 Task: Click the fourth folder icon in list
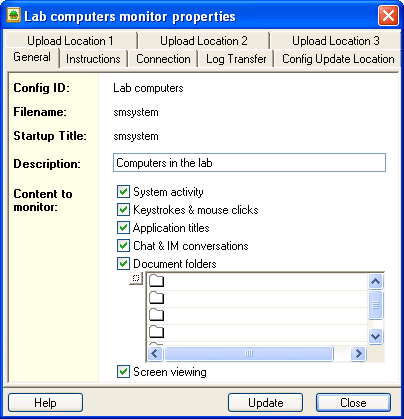[x=156, y=332]
